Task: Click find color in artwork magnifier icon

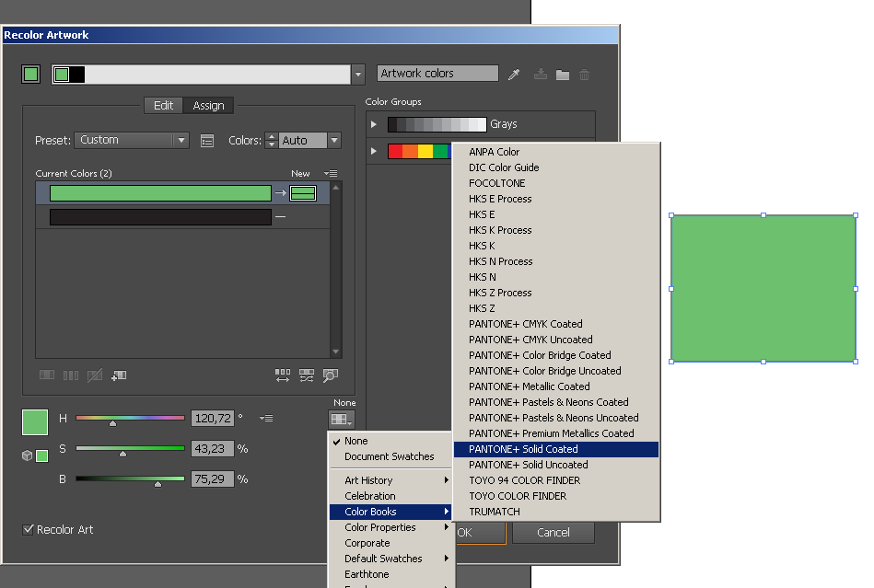Action: coord(331,375)
